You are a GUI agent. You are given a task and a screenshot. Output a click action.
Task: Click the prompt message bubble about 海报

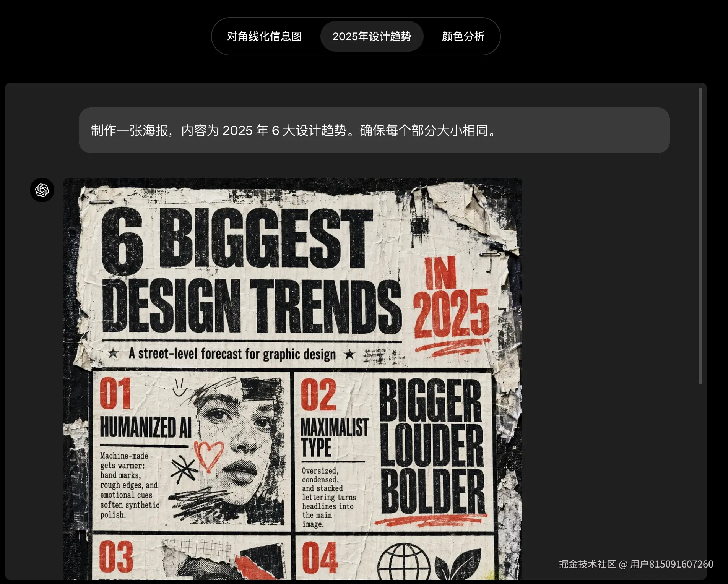(x=374, y=130)
